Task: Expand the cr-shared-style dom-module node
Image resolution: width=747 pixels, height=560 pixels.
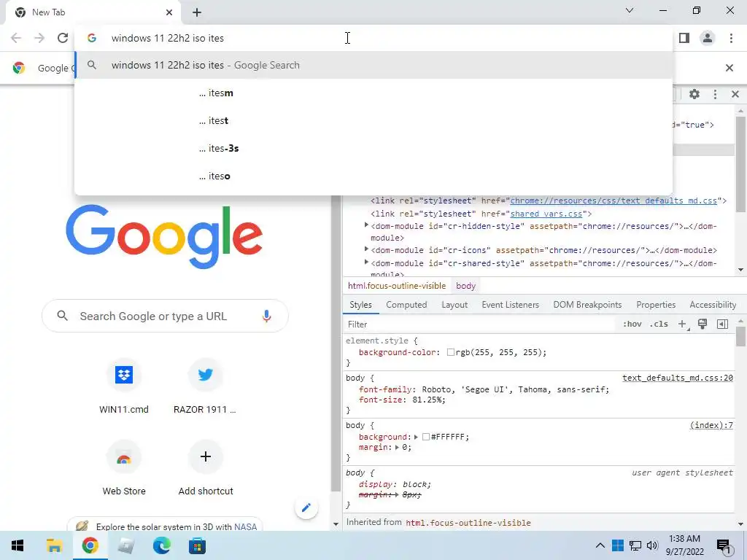Action: (366, 262)
